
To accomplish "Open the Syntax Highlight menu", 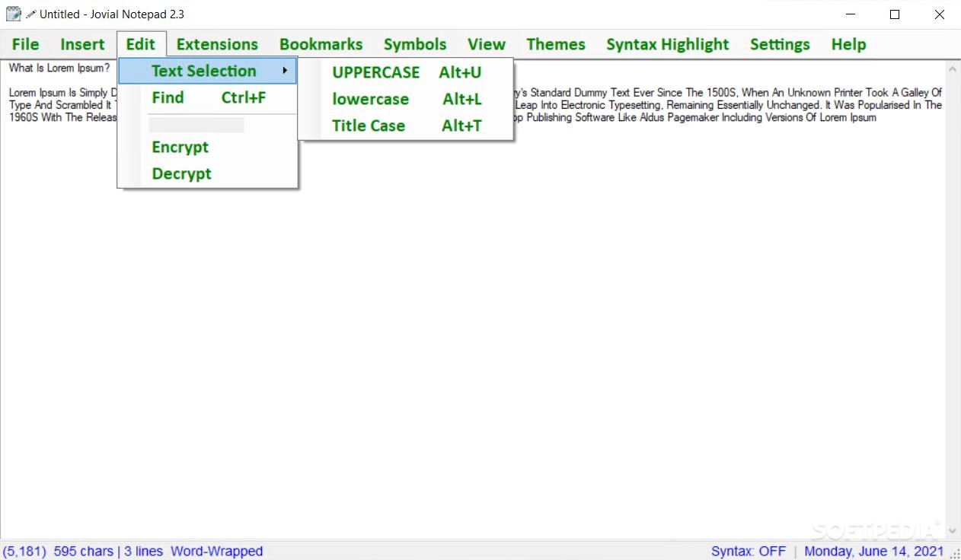I will click(x=668, y=44).
